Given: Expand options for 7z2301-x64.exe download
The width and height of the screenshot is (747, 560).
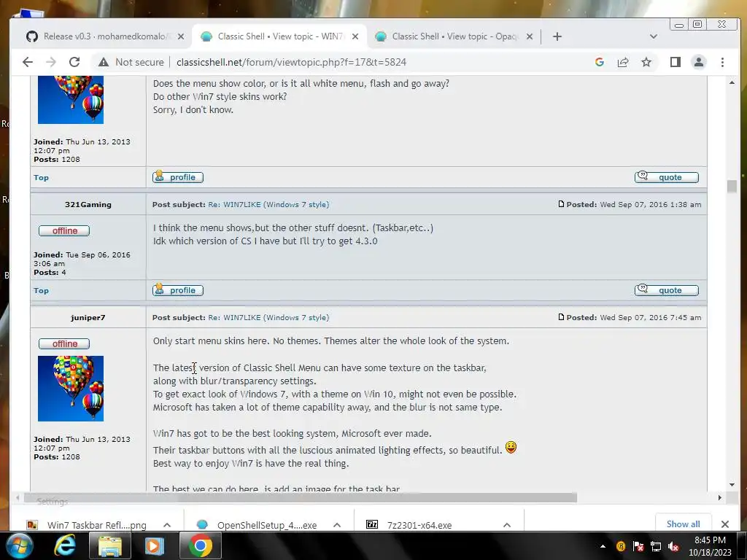Looking at the screenshot, I should (507, 525).
